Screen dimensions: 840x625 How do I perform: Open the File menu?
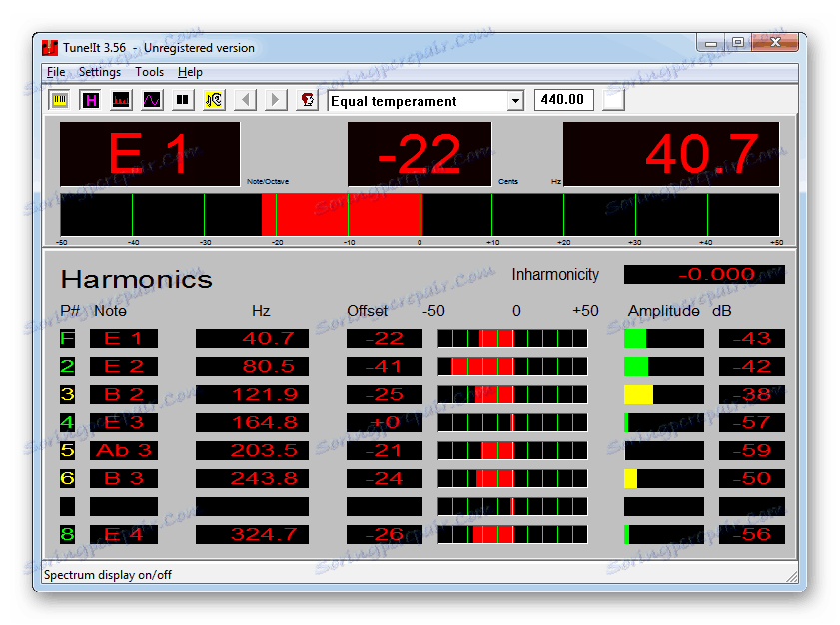[56, 72]
